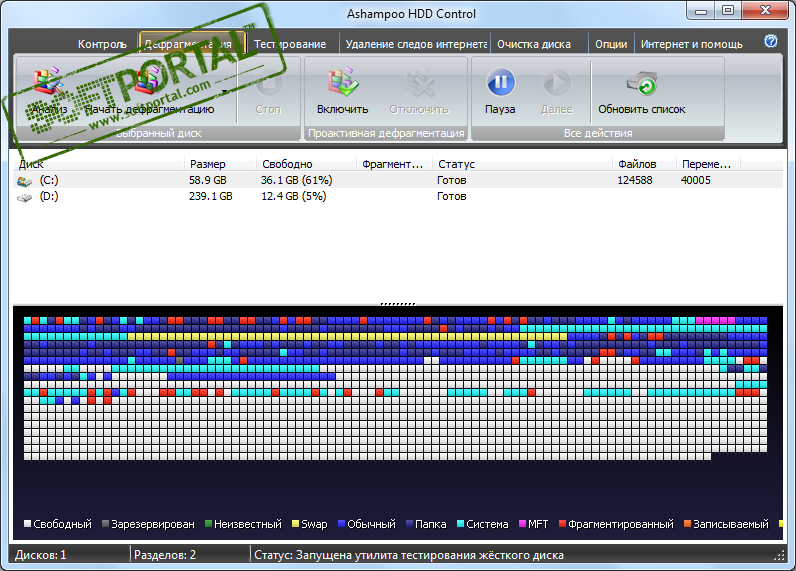Click the 36.1 GB (61%) free value
Viewport: 796px width, 571px height.
296,180
